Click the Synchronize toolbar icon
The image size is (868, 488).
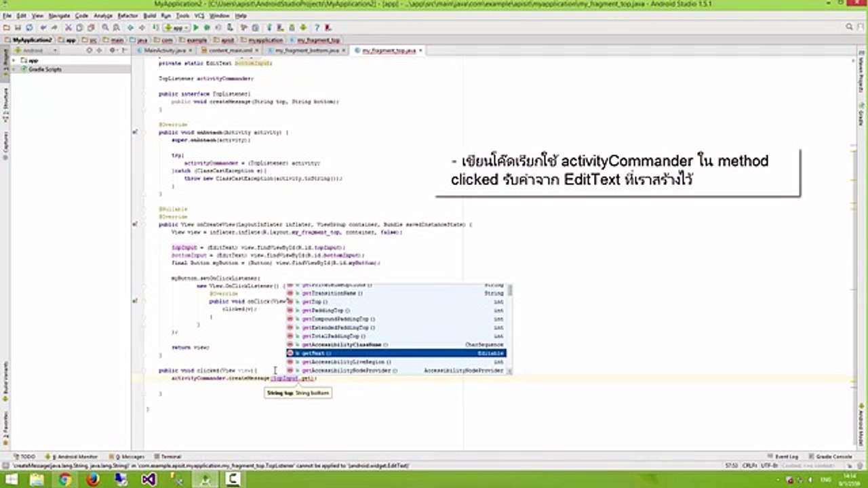coord(29,28)
